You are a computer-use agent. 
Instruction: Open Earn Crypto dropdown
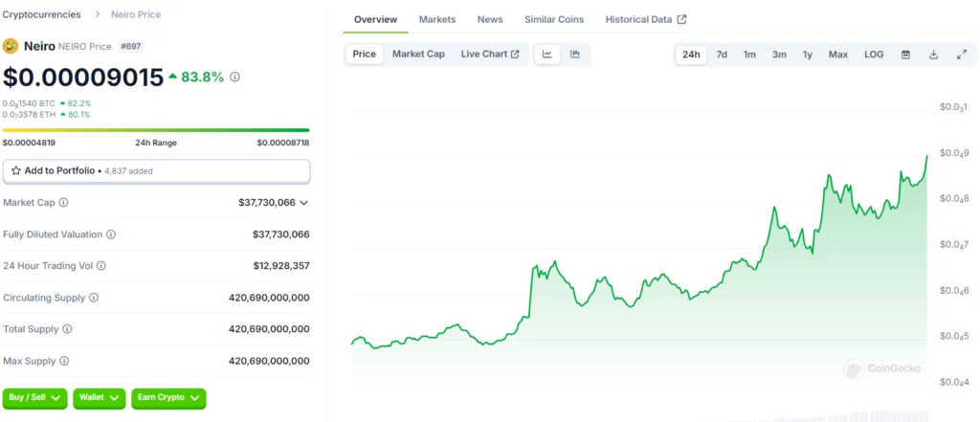click(x=168, y=398)
